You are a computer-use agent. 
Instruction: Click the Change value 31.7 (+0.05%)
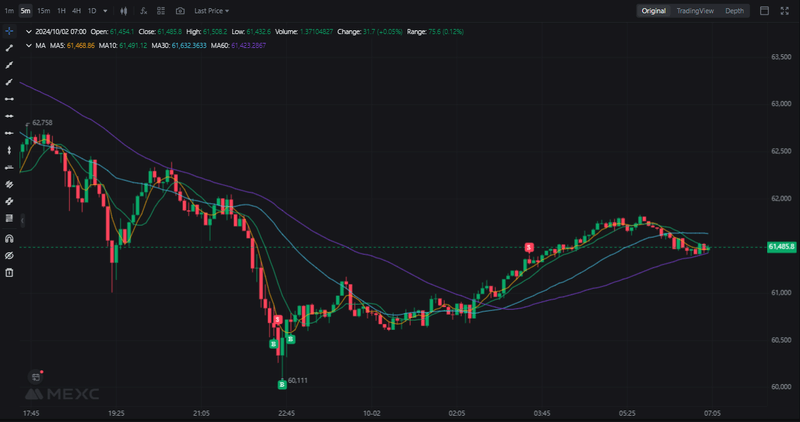point(382,32)
